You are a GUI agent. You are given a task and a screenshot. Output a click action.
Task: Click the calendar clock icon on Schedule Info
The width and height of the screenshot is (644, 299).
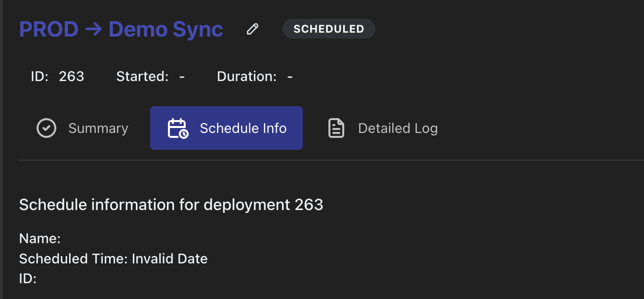178,128
